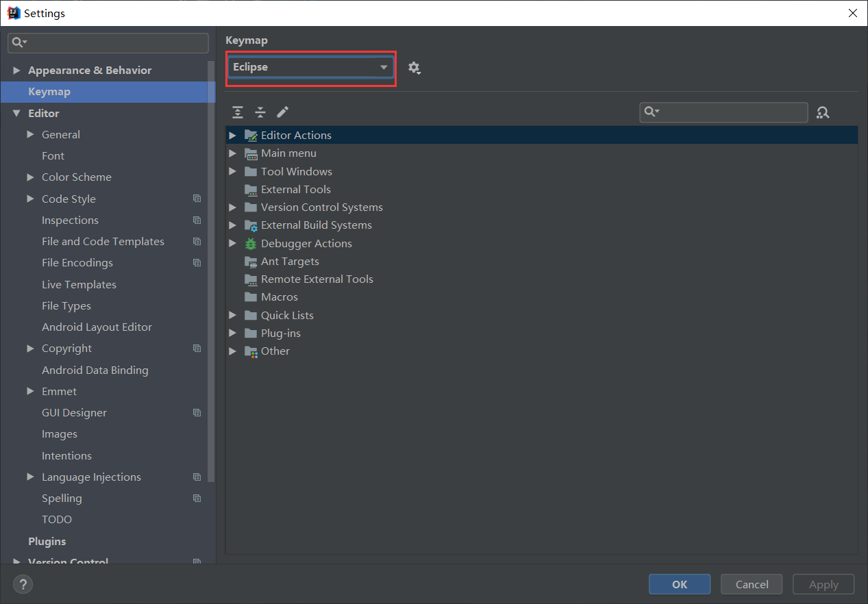The width and height of the screenshot is (868, 604).
Task: Expand the Color Scheme node
Action: coord(30,177)
